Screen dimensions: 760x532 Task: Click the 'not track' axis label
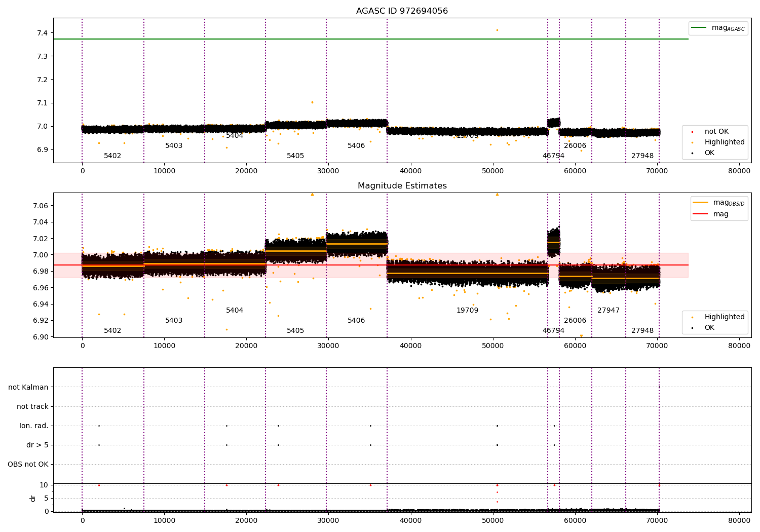click(32, 407)
